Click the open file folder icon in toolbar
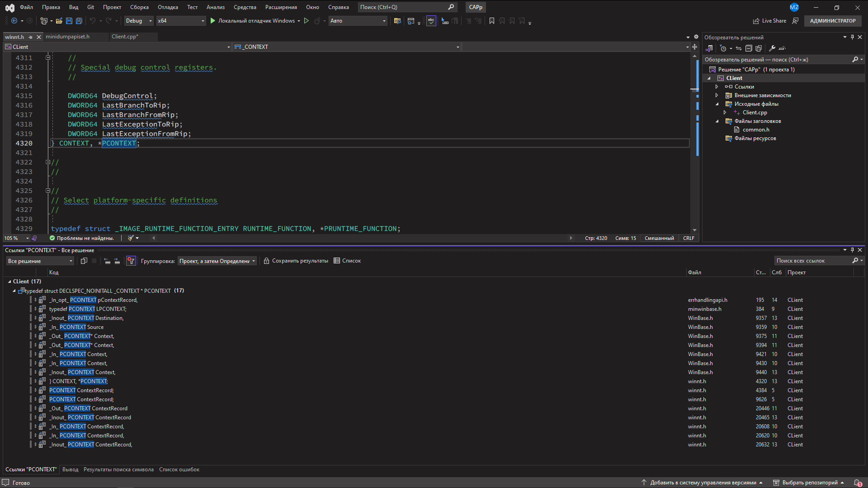868x488 pixels. (59, 21)
